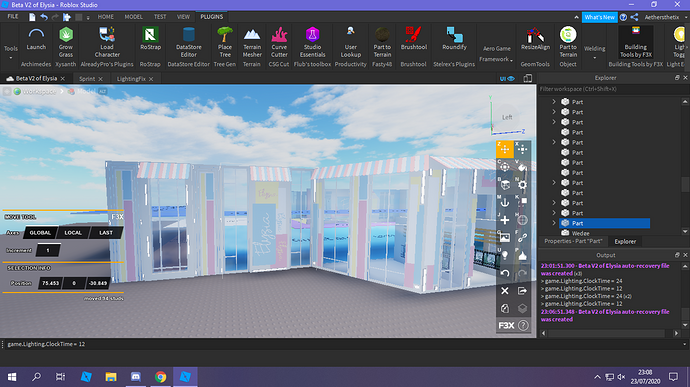Select the F3X lighting bulb tool

[505, 255]
